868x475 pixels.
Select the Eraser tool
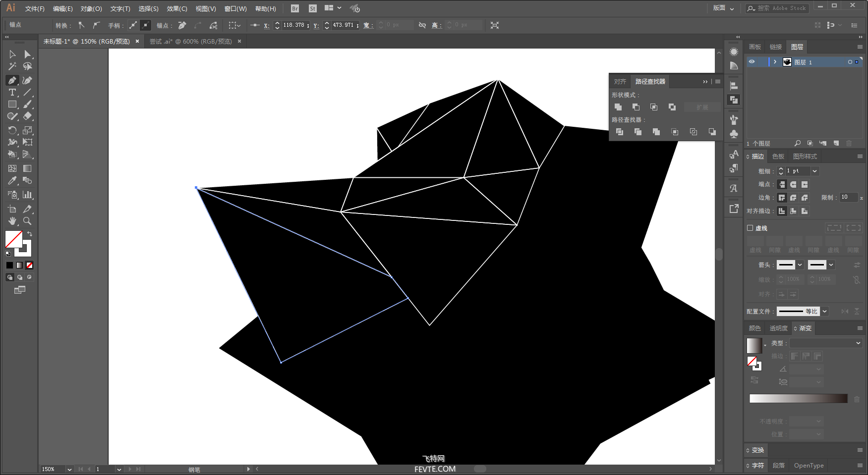coord(28,116)
